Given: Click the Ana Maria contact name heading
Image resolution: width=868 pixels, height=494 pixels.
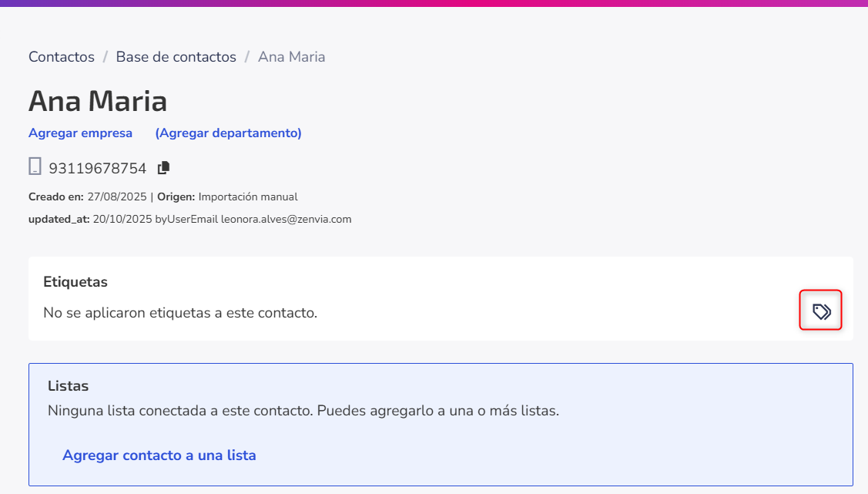Looking at the screenshot, I should tap(98, 101).
